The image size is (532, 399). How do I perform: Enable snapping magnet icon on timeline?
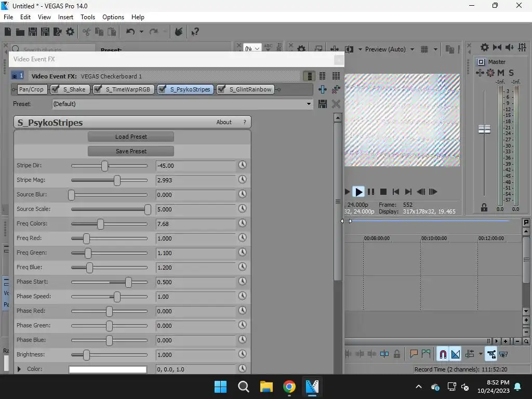443,354
